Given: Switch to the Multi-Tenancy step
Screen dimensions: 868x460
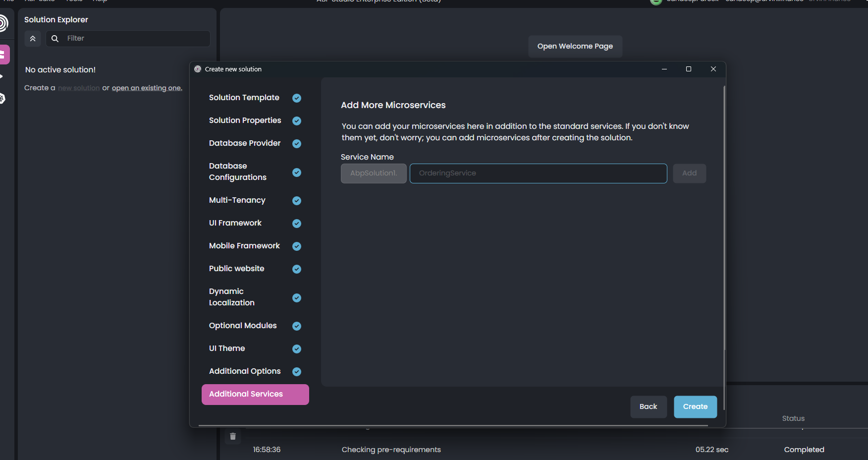Looking at the screenshot, I should coord(237,200).
